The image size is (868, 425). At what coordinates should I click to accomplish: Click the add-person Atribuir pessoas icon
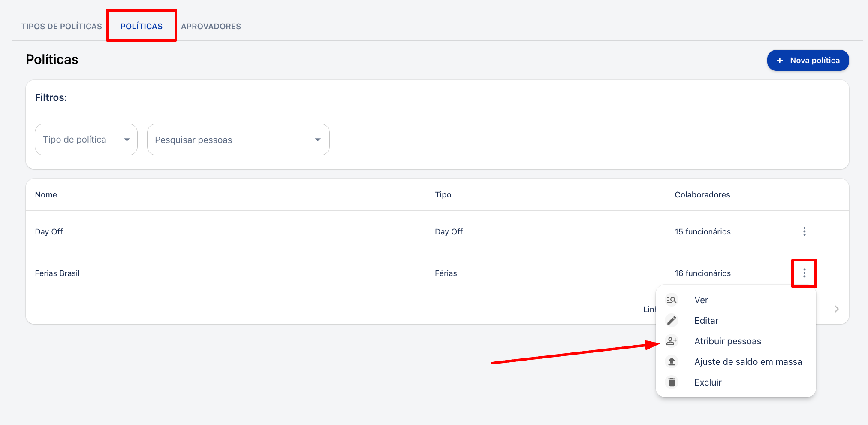(672, 341)
